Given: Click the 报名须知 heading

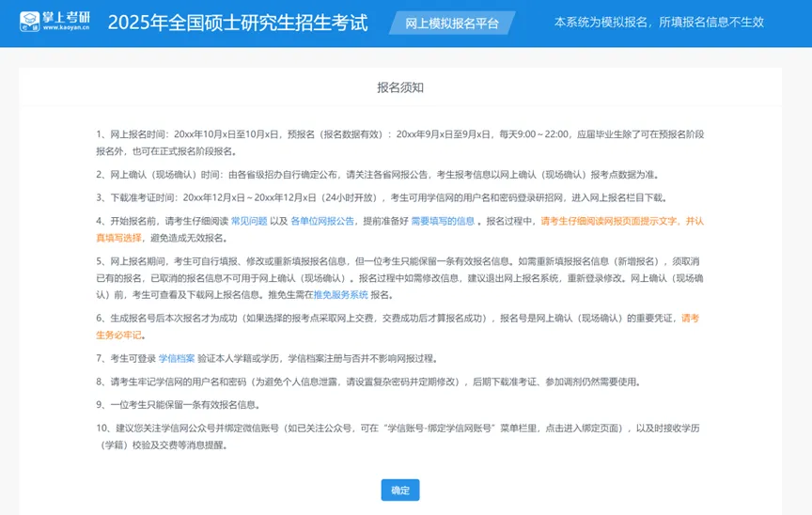Looking at the screenshot, I should (400, 87).
